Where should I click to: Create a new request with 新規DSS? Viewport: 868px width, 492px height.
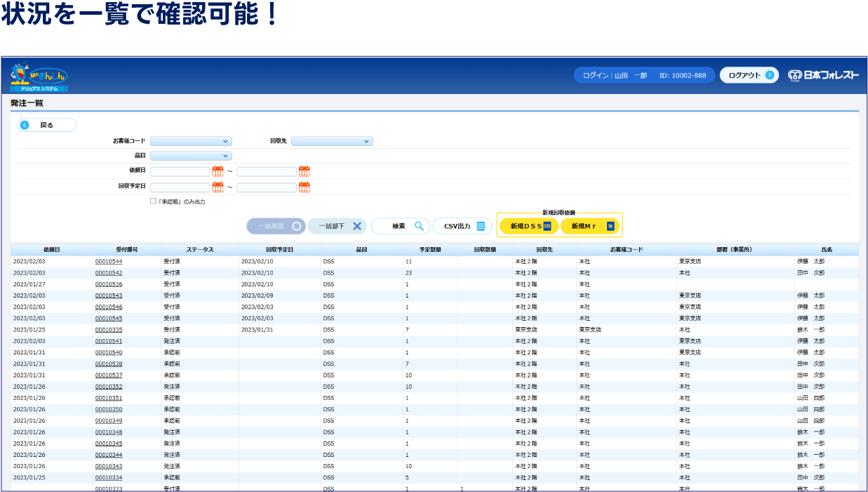(x=529, y=226)
